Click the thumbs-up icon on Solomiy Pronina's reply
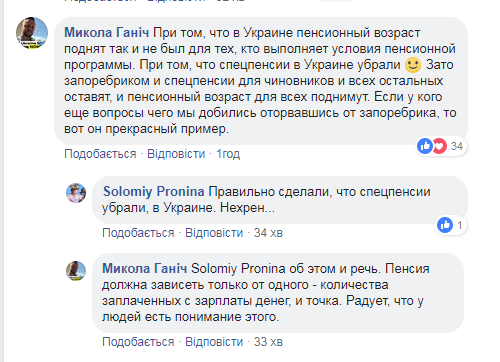The height and width of the screenshot is (362, 500). click(x=445, y=225)
